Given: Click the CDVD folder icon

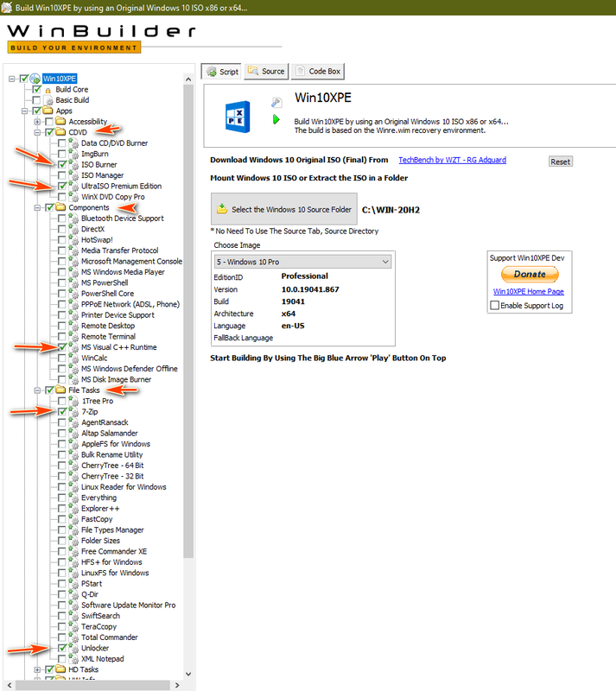Looking at the screenshot, I should point(60,132).
